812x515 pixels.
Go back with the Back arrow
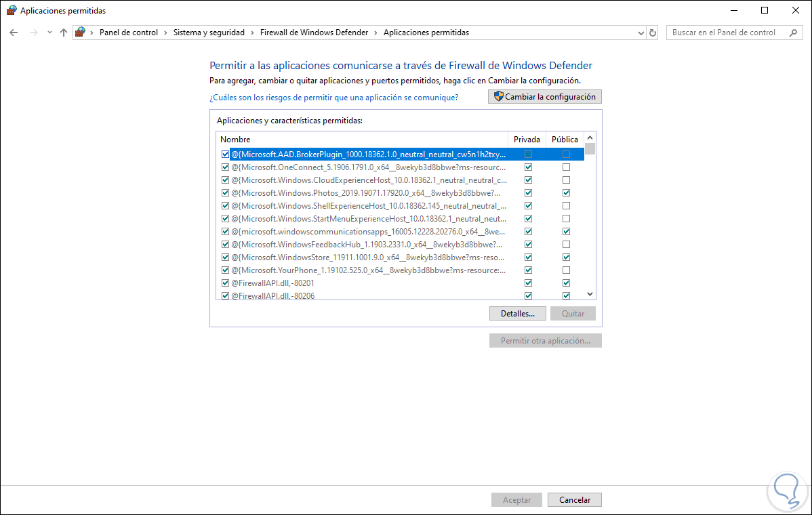14,33
